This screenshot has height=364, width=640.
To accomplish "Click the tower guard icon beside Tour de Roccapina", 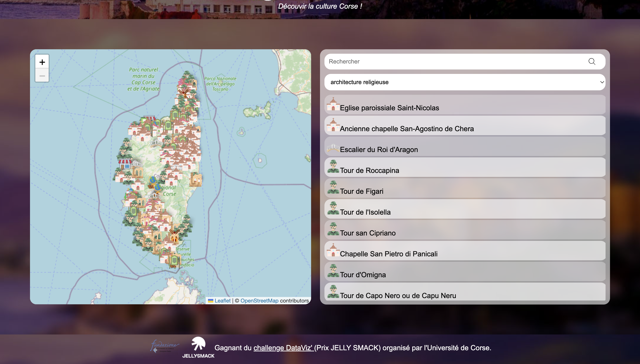I will tap(333, 167).
